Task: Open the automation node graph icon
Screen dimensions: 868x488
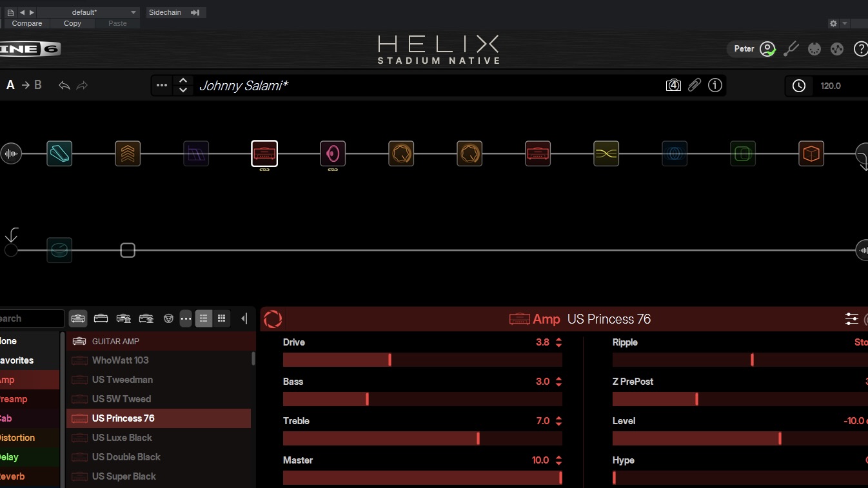Action: pyautogui.click(x=837, y=49)
